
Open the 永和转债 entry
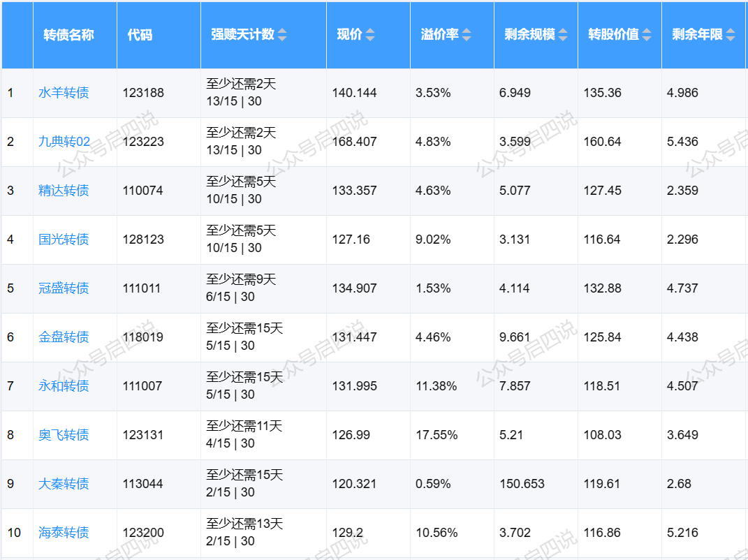click(x=64, y=386)
